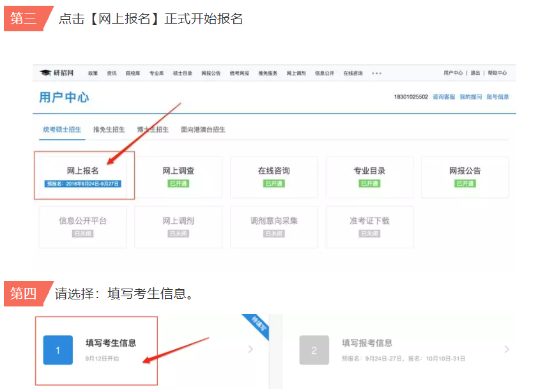
Task: Click the 已关闭 badge under 准考证下载
Action: (369, 234)
